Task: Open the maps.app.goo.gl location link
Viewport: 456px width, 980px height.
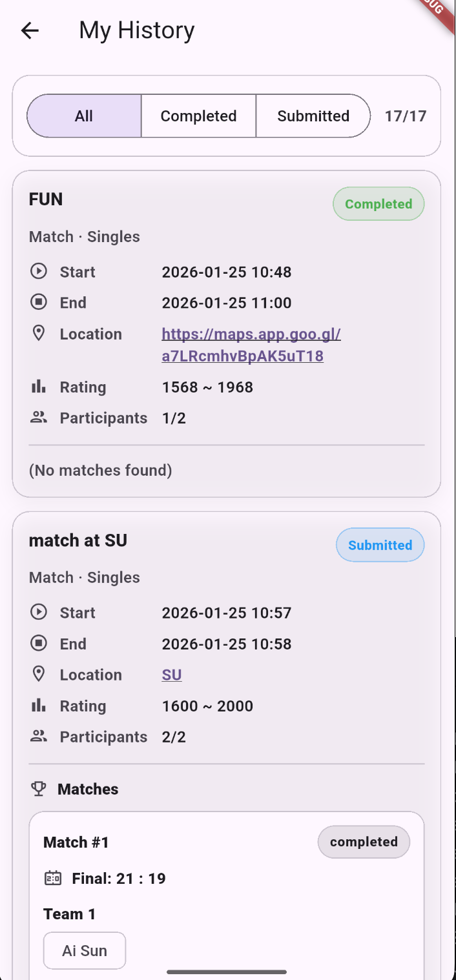Action: (251, 345)
